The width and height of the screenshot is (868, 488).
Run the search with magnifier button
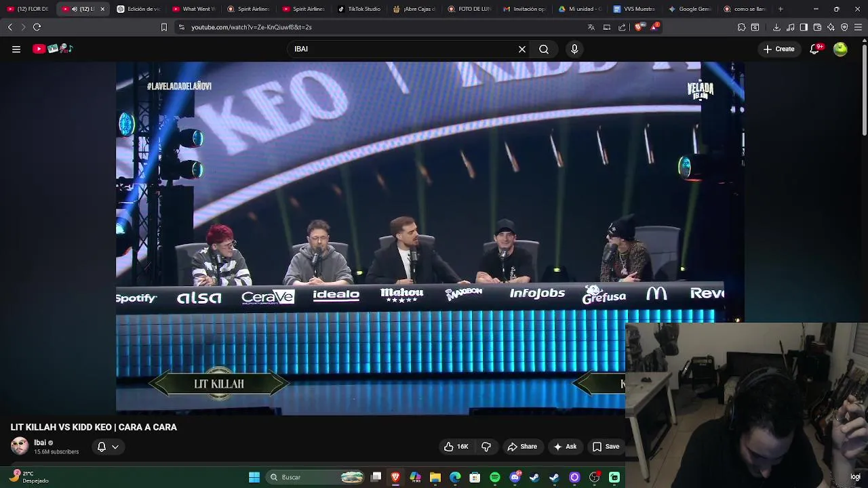[544, 49]
